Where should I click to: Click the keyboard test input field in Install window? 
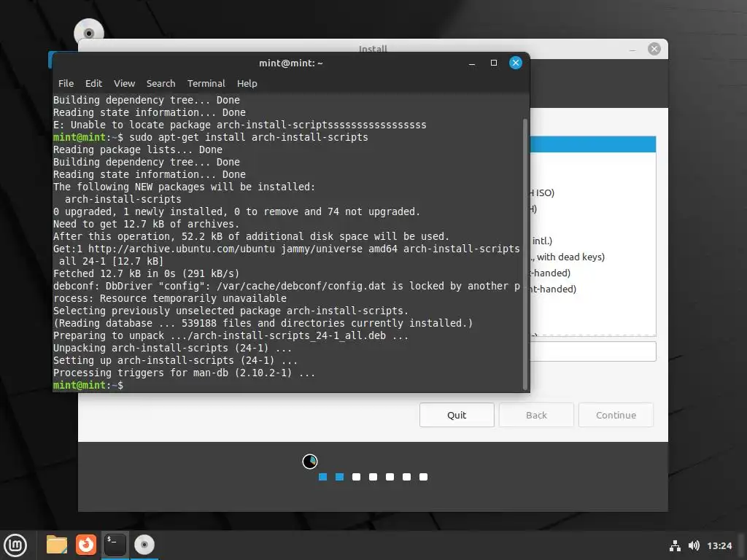pyautogui.click(x=592, y=351)
